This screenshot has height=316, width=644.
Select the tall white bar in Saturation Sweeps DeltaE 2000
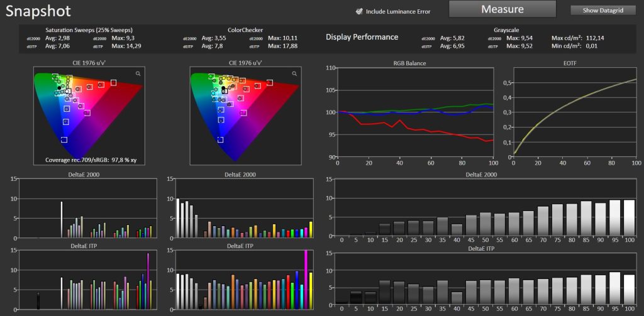[61, 219]
